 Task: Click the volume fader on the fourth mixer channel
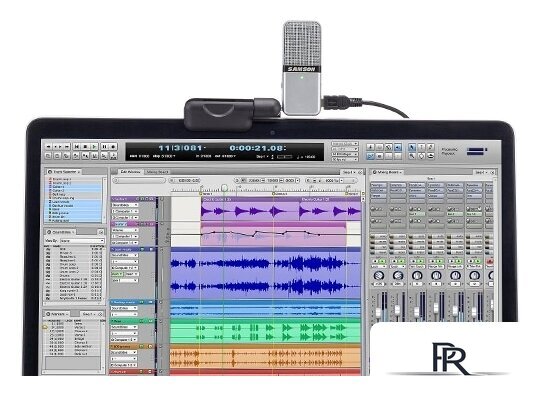click(436, 307)
